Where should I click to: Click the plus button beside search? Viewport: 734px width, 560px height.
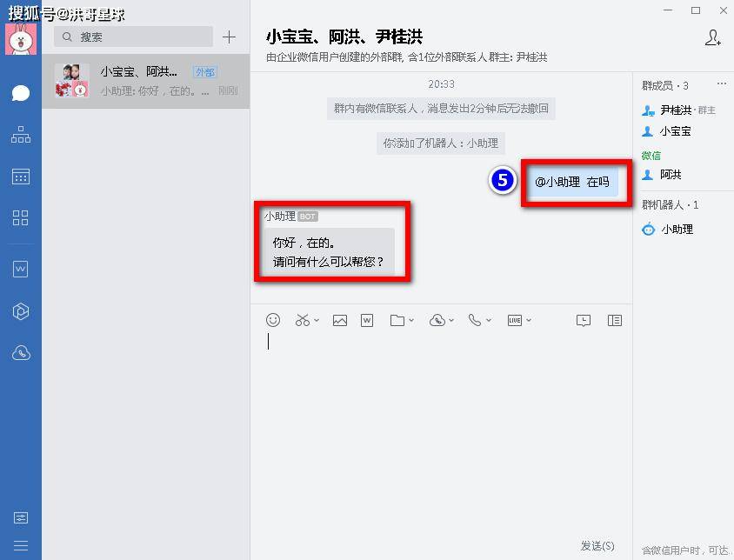click(229, 37)
